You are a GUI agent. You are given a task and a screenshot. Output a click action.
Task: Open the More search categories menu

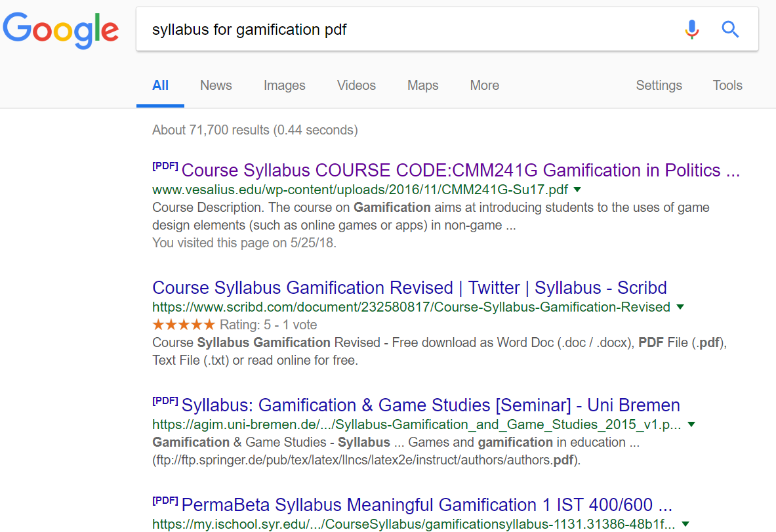[485, 86]
